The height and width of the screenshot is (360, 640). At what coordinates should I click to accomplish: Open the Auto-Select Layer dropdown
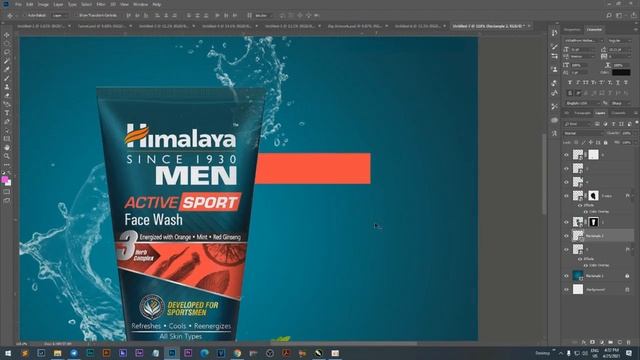(x=60, y=16)
